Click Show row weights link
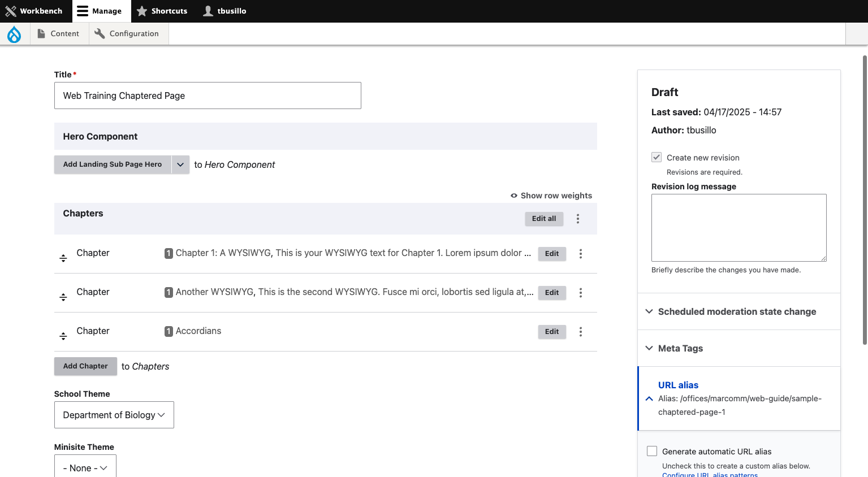The image size is (868, 477). [551, 196]
